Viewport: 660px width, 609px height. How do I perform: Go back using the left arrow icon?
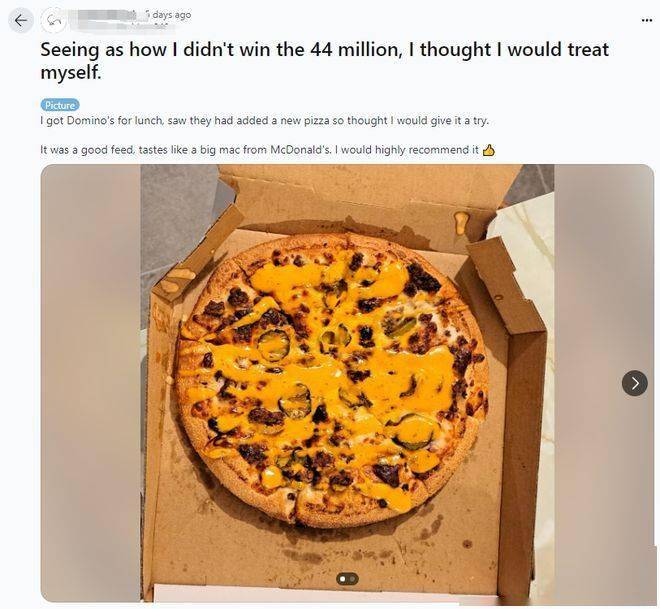tap(21, 20)
